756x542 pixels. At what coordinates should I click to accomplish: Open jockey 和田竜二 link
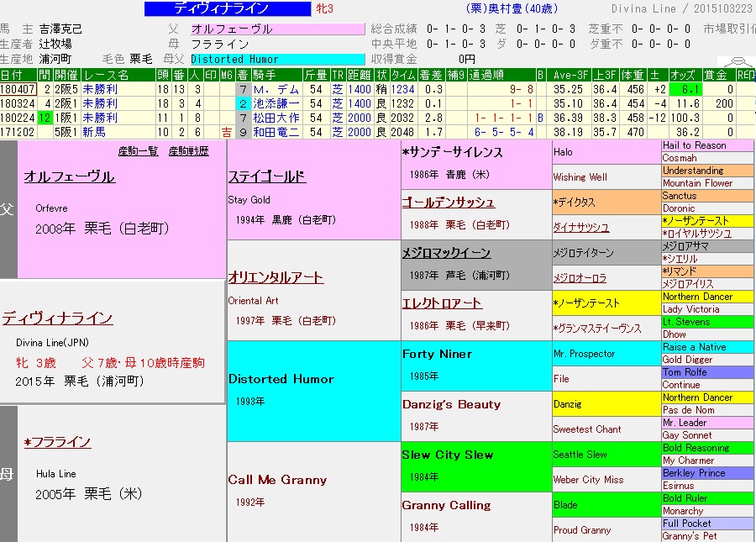(276, 132)
